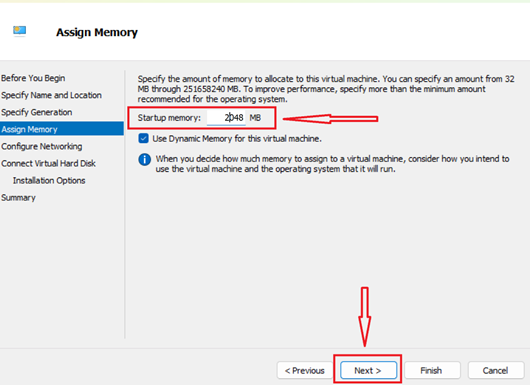Go to Specify Name and Location step
This screenshot has height=385, width=530.
click(x=51, y=95)
